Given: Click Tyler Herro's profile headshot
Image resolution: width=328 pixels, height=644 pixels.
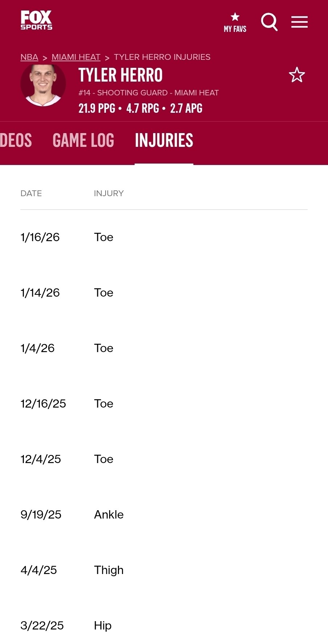Looking at the screenshot, I should (43, 85).
